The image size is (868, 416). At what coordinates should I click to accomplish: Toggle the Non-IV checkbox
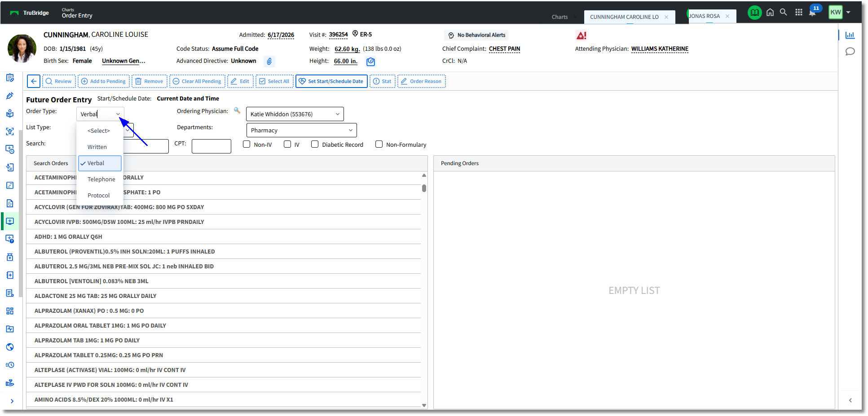pyautogui.click(x=247, y=144)
